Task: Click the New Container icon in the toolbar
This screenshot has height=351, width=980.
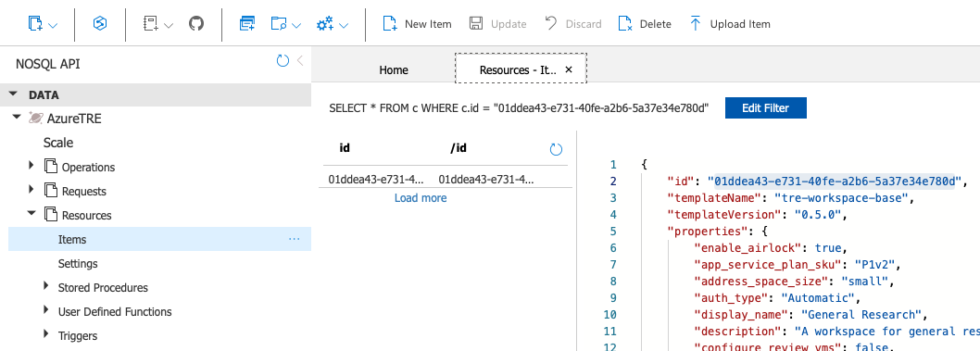Action: (x=43, y=24)
